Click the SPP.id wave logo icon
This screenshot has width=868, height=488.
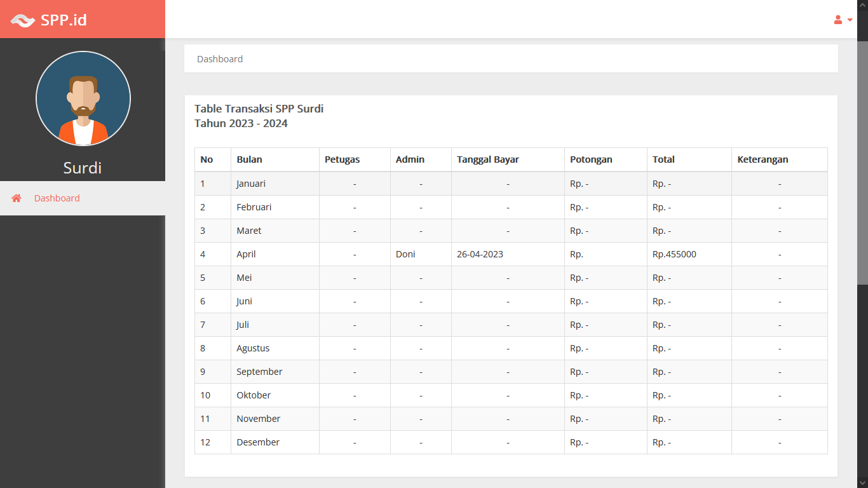(23, 20)
